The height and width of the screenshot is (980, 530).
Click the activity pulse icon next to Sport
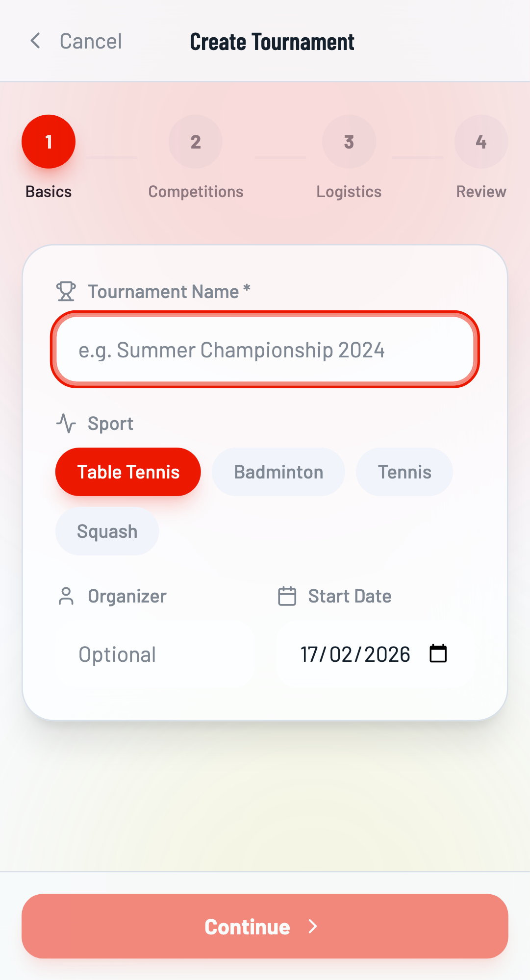66,423
